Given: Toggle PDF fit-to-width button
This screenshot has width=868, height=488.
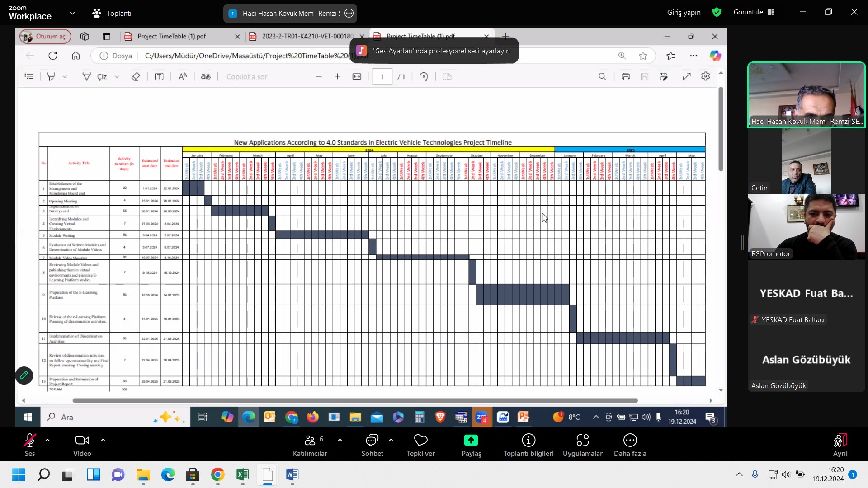Looking at the screenshot, I should (x=357, y=77).
